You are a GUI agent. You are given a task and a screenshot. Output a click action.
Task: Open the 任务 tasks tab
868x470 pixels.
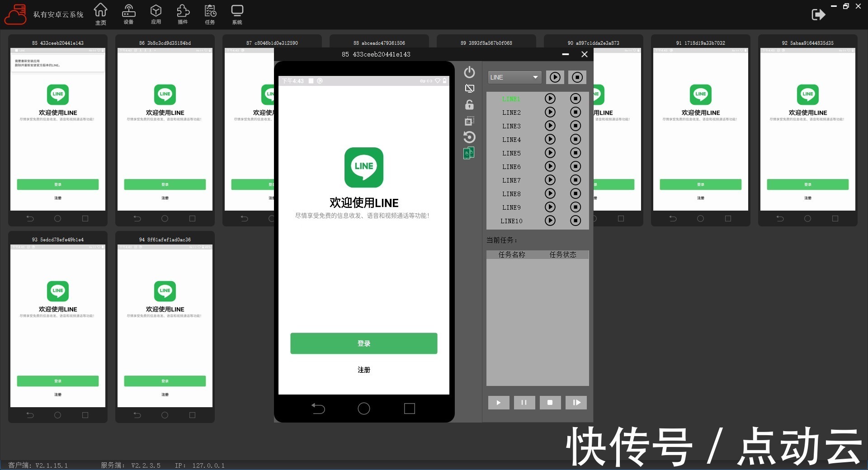(x=210, y=14)
